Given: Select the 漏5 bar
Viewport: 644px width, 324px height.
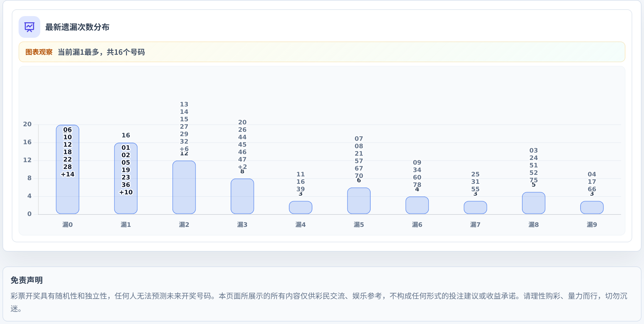Looking at the screenshot, I should coord(359,201).
